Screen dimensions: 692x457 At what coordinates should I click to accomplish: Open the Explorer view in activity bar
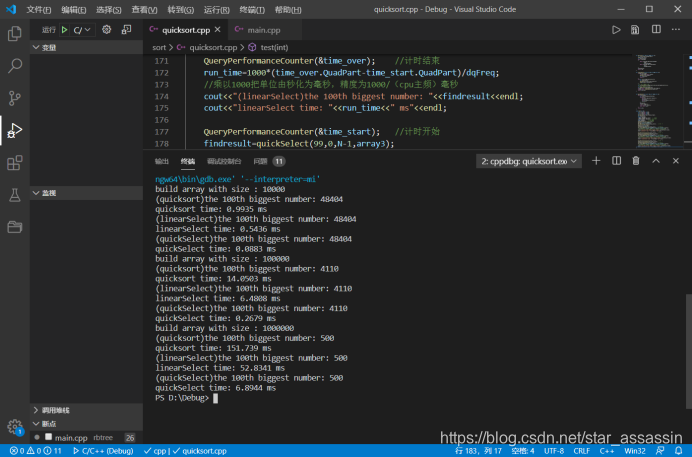point(15,34)
